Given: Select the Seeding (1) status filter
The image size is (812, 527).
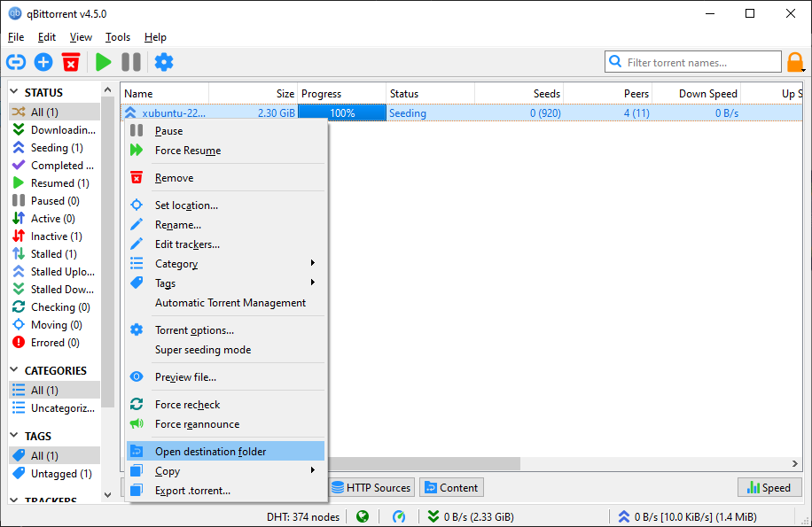Looking at the screenshot, I should click(x=55, y=148).
